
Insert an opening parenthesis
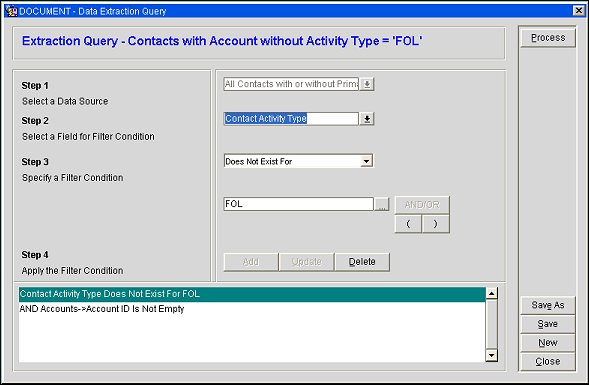coord(408,224)
